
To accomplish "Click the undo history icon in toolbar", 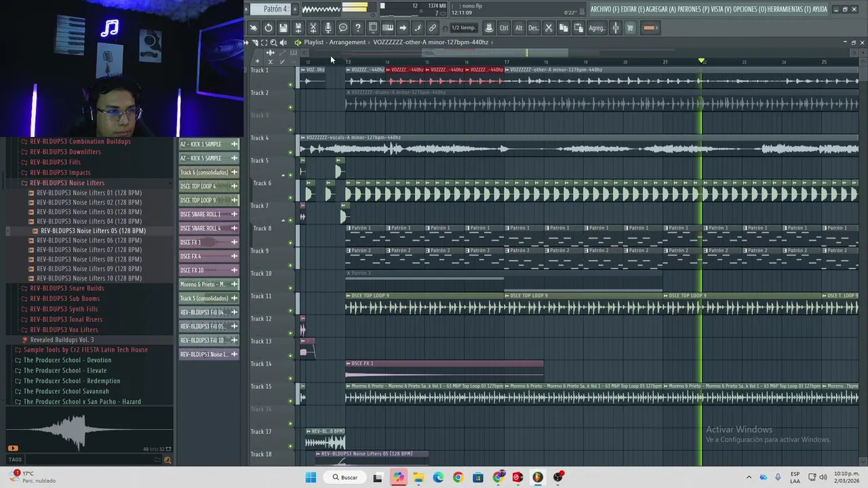I will pyautogui.click(x=269, y=28).
